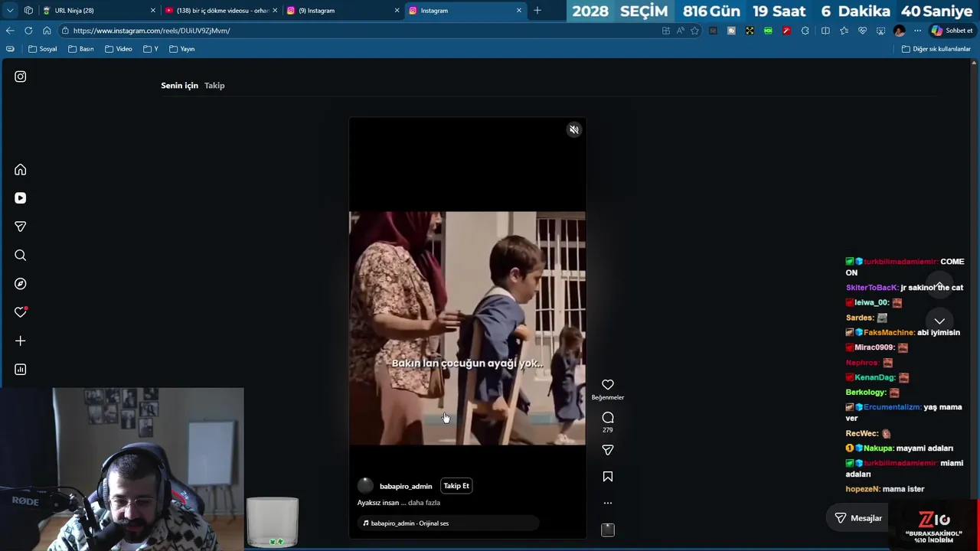The image size is (980, 551).
Task: Open the read aloud icon in address bar
Action: (x=681, y=31)
